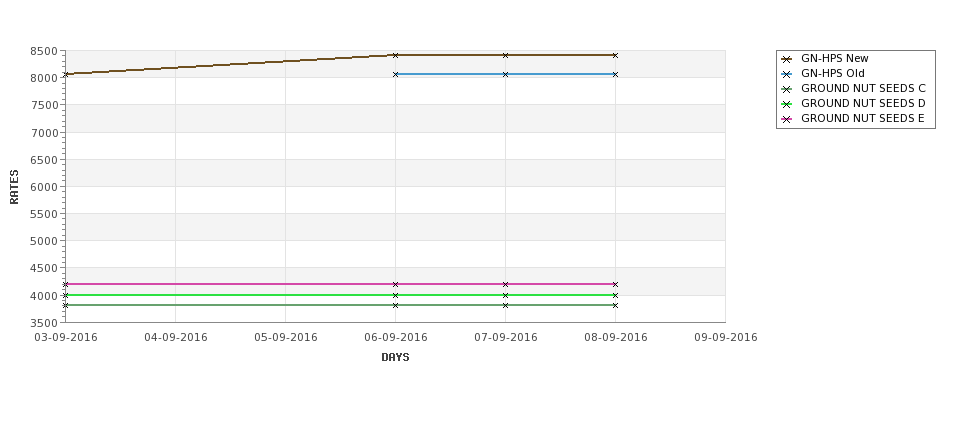Viewport: 975px width, 429px height.
Task: Select GN-HPS New data point on 06-09-2016
Action: point(395,55)
